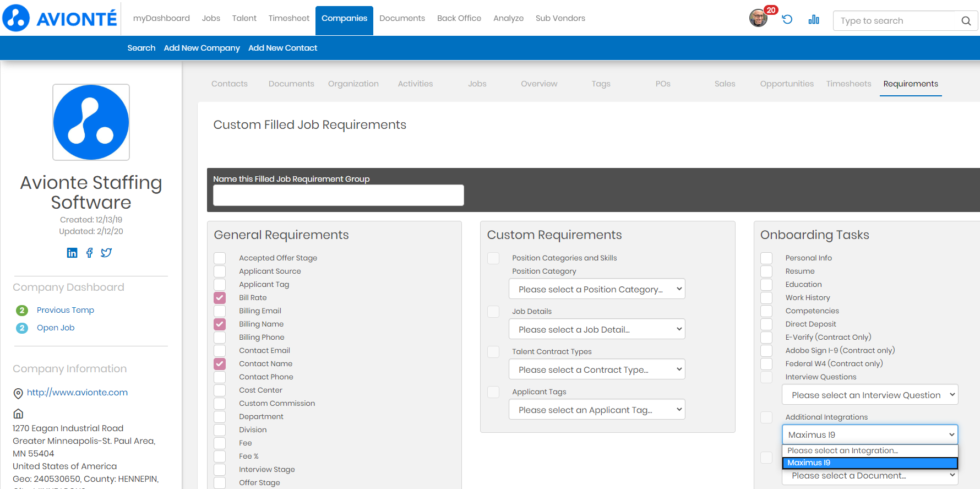Tick the Direct Deposit checkbox
Viewport: 980px width, 489px height.
pyautogui.click(x=766, y=324)
